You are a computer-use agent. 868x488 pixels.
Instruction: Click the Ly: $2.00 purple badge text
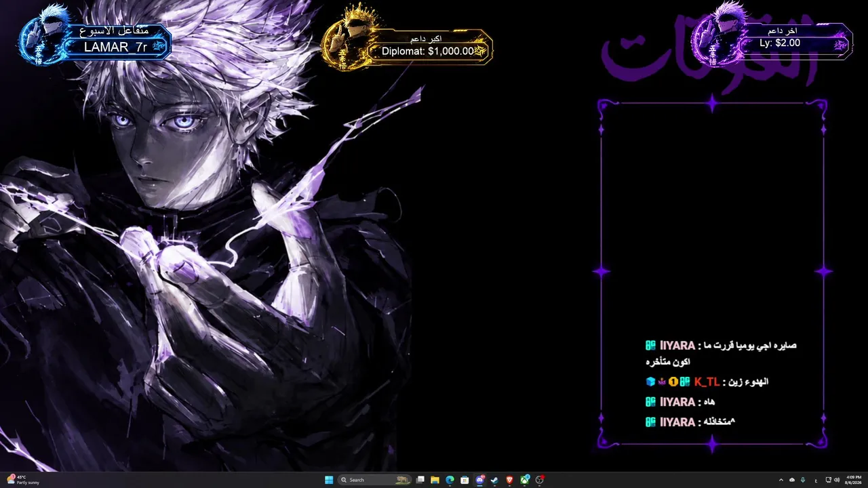pyautogui.click(x=780, y=43)
